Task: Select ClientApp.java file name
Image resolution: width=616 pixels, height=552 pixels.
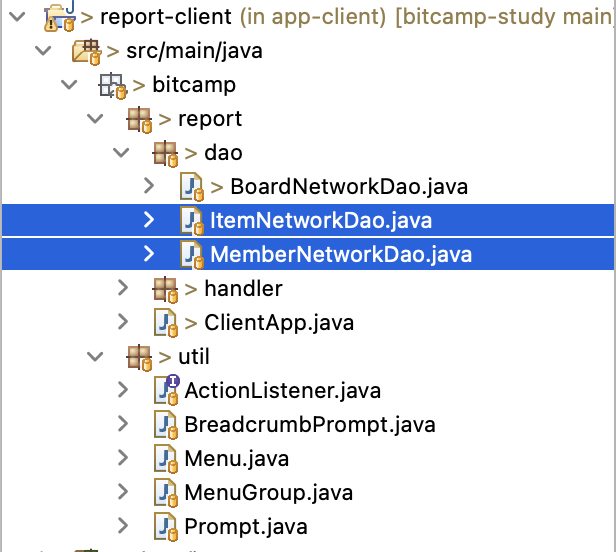Action: tap(279, 323)
